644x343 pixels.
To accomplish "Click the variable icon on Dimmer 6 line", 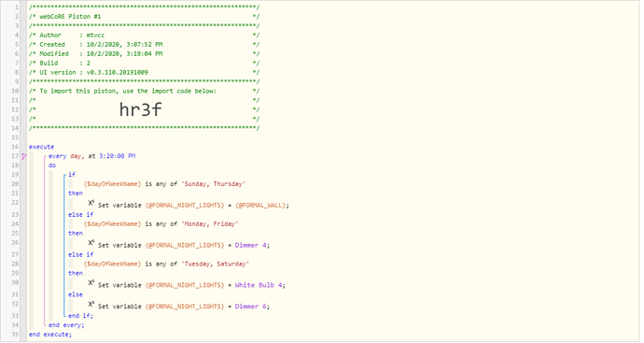I will (91, 304).
